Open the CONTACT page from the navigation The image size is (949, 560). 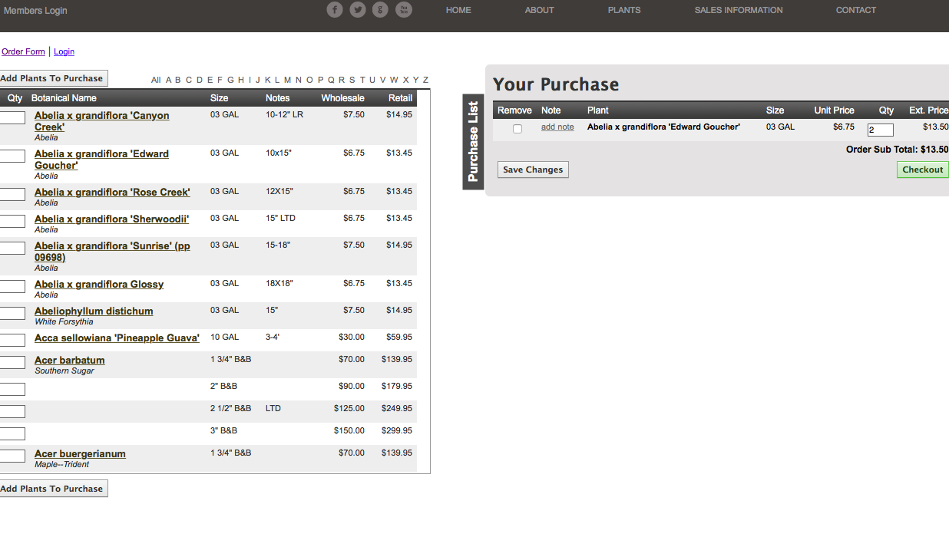coord(855,10)
